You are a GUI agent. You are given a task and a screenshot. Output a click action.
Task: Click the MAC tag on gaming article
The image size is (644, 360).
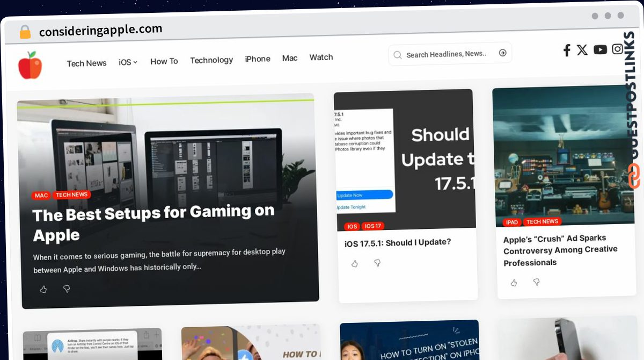coord(41,196)
